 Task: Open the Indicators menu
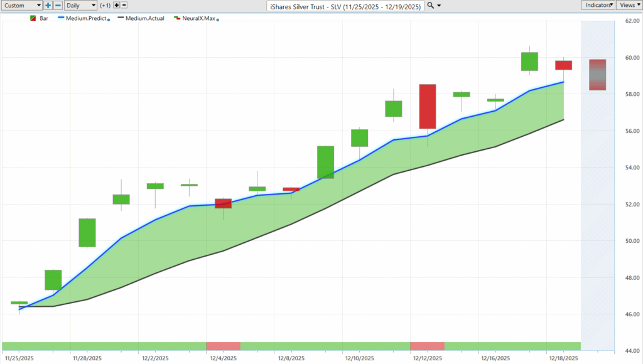pos(597,4)
